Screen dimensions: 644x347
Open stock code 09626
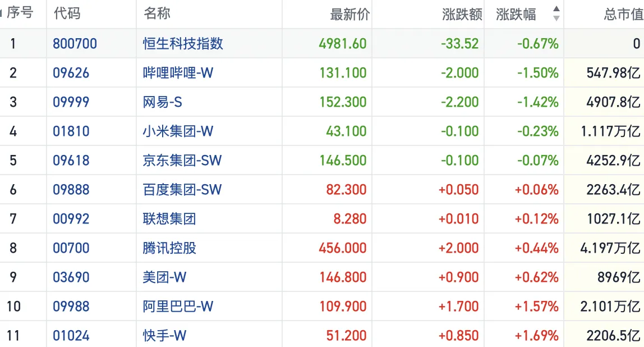(x=71, y=73)
